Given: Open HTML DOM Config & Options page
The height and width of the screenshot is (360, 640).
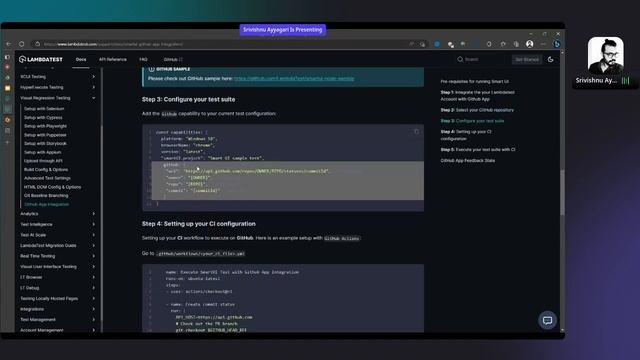Looking at the screenshot, I should [x=52, y=187].
